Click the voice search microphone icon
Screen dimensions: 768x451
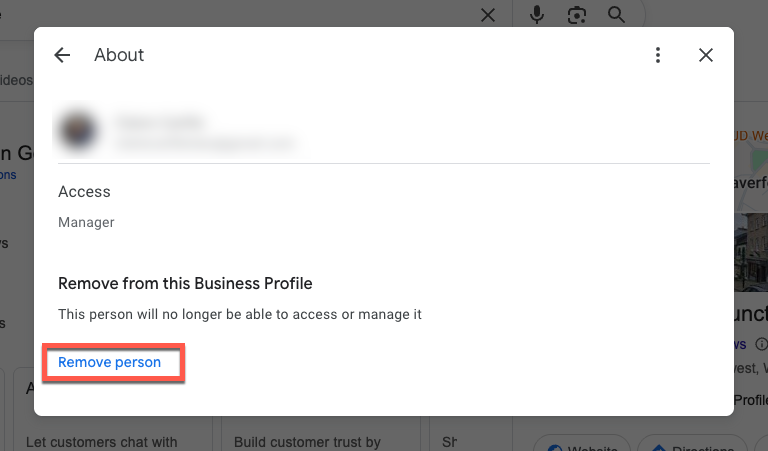pos(538,15)
